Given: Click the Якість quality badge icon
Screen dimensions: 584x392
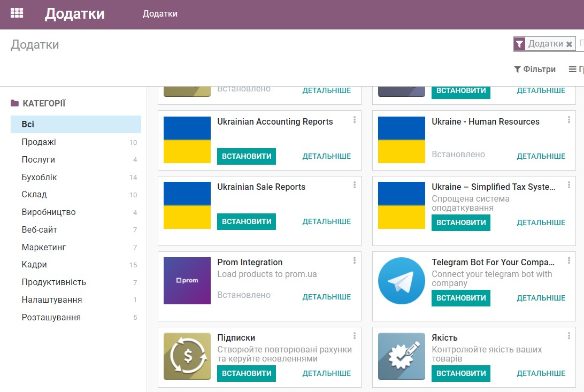Looking at the screenshot, I should click(401, 356).
